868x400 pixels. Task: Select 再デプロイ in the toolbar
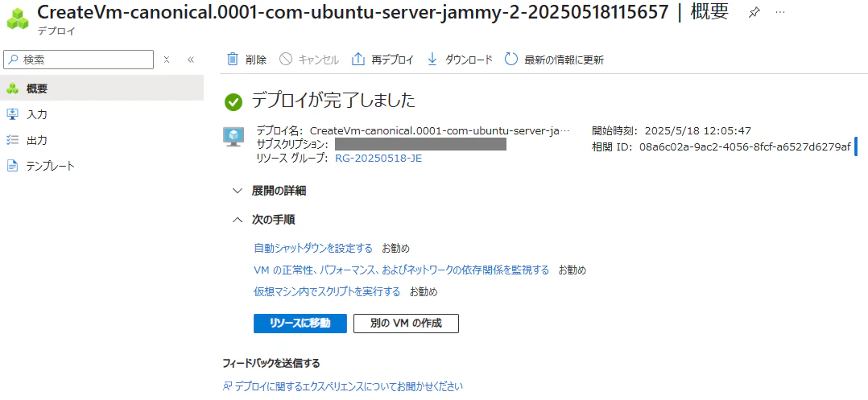click(392, 60)
